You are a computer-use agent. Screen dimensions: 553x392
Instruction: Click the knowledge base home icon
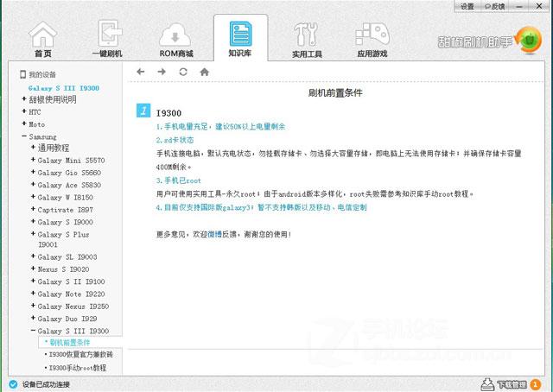pos(205,72)
